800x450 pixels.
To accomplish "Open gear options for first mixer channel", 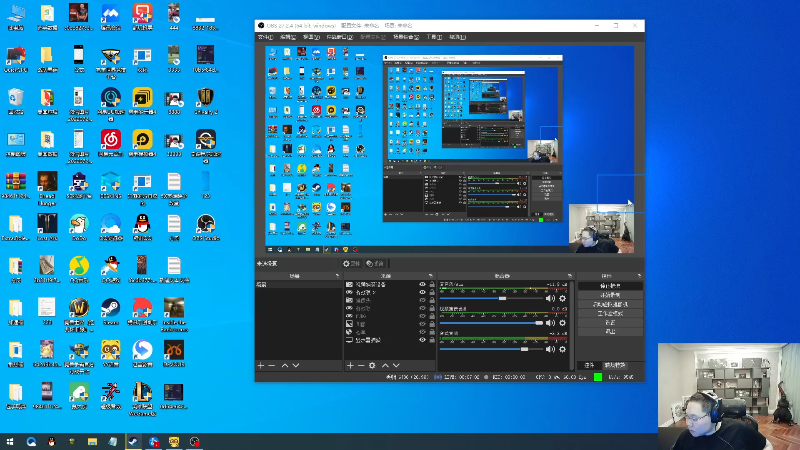I will click(x=562, y=298).
